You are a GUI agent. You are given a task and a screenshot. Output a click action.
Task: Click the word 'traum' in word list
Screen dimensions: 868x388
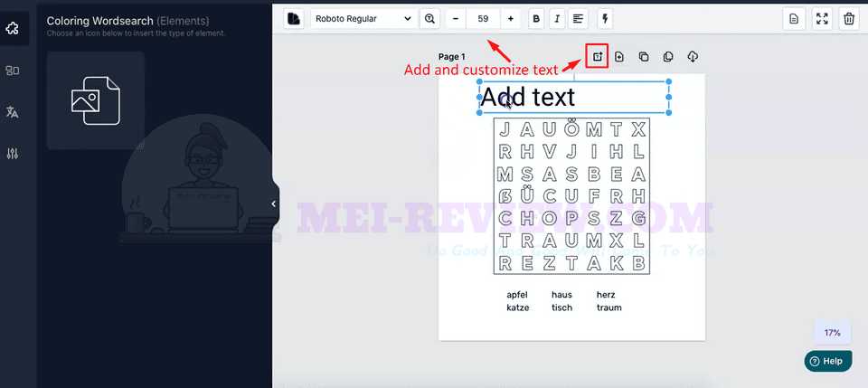pyautogui.click(x=609, y=308)
